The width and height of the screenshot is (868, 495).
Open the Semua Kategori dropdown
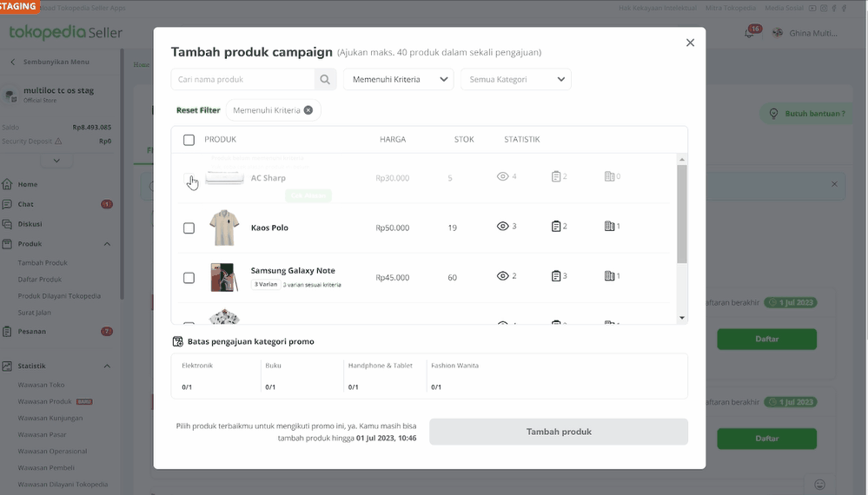516,80
